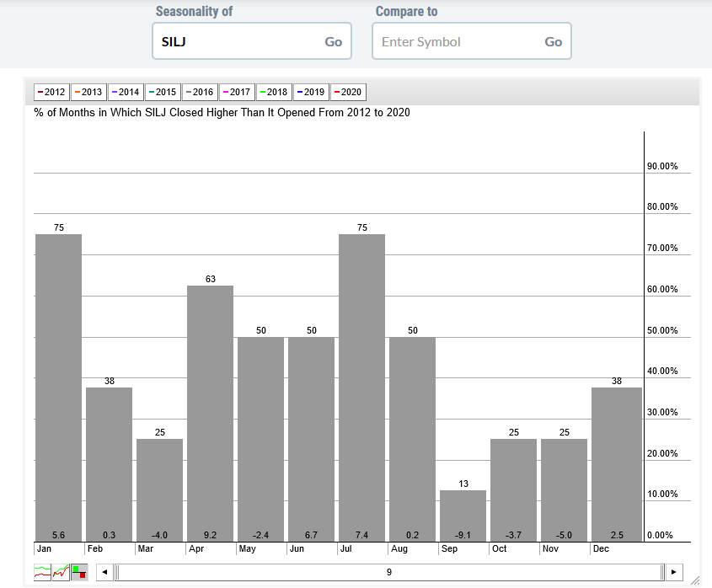The width and height of the screenshot is (712, 588).
Task: Toggle the 2014 year legend
Action: (x=126, y=92)
